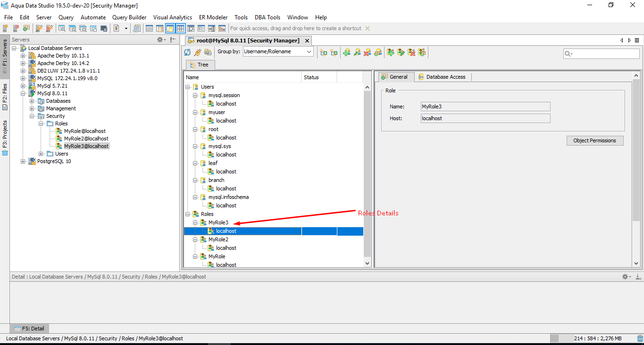644x345 pixels.
Task: Select the F5: Detail tab
Action: coord(29,329)
